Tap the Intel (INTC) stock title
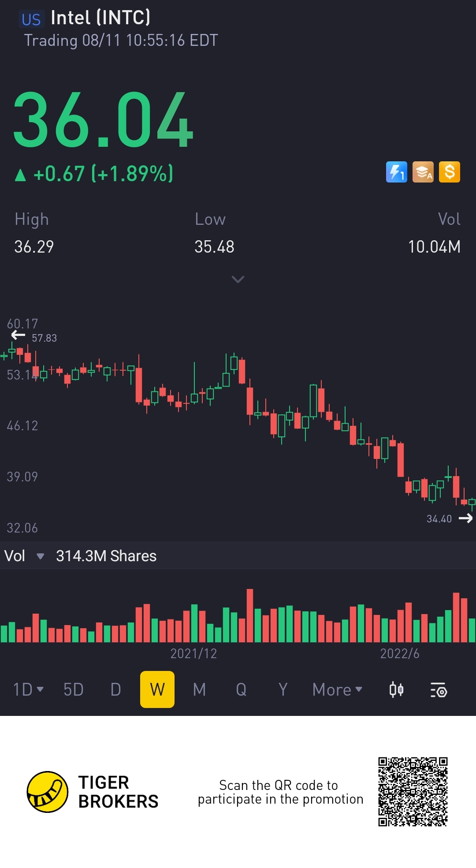The image size is (476, 868). tap(100, 18)
